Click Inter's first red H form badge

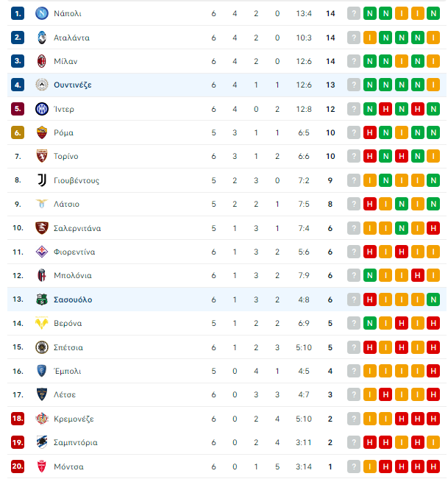point(385,109)
